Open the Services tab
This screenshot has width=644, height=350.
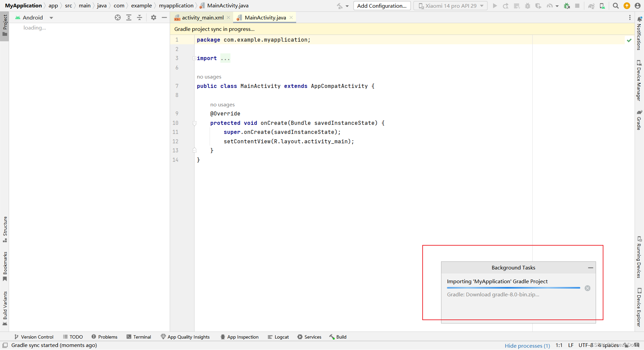click(x=309, y=337)
